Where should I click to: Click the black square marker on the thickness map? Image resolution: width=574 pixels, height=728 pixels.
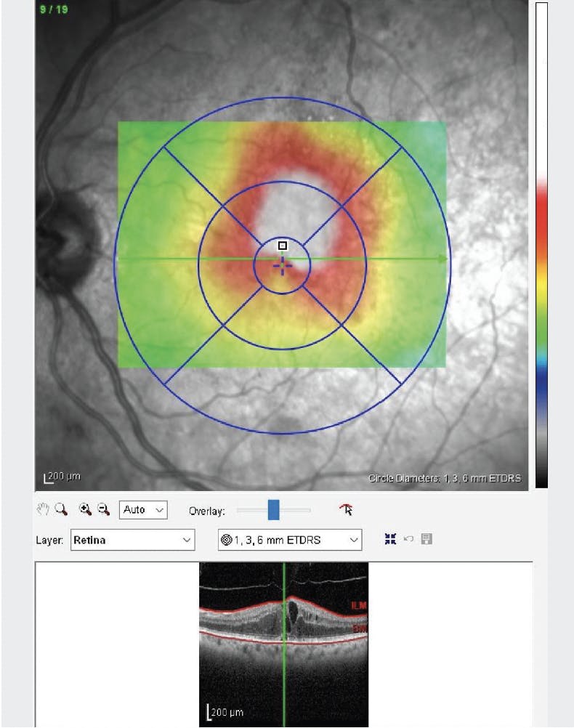click(x=283, y=245)
